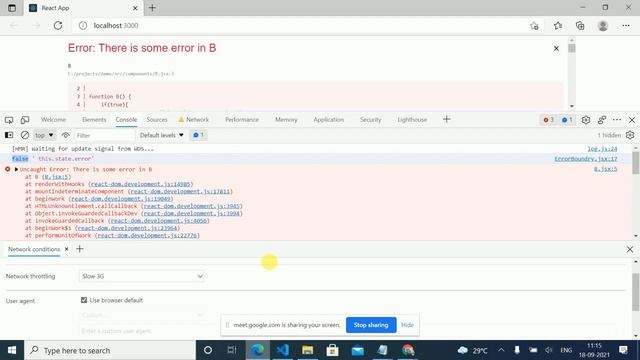Add another tool tab to DevTools
The image size is (640, 360).
[447, 119]
